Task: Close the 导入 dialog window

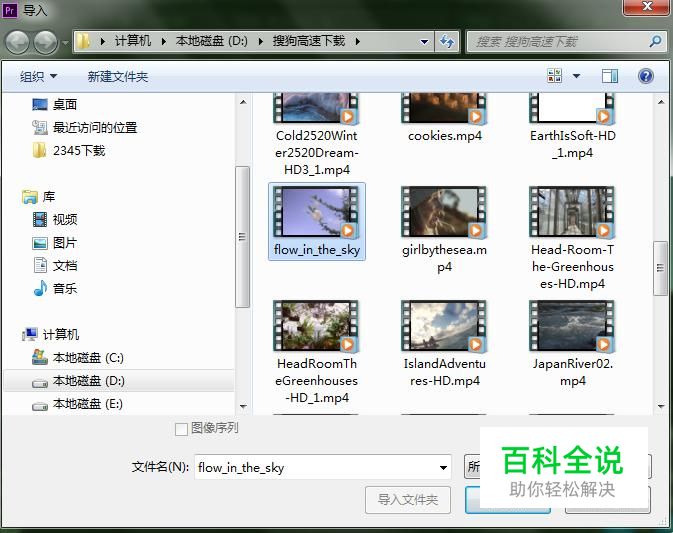Action: pos(646,7)
